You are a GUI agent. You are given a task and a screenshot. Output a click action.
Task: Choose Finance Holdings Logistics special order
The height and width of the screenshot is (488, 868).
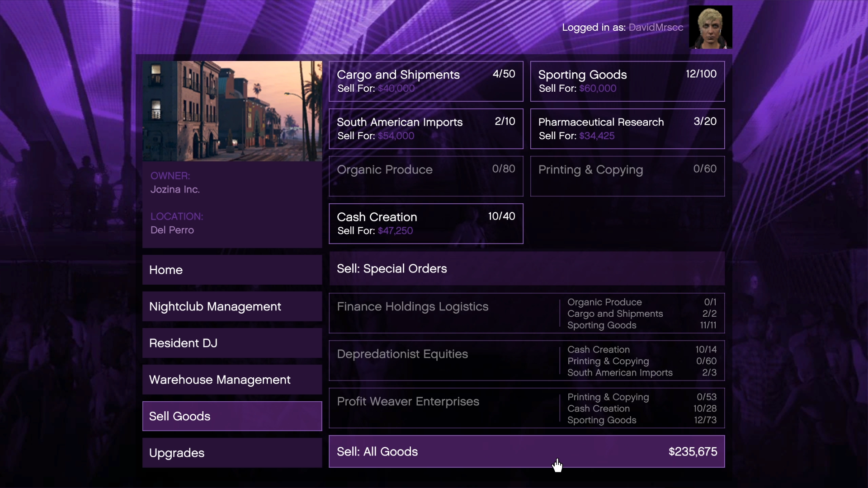coord(527,313)
